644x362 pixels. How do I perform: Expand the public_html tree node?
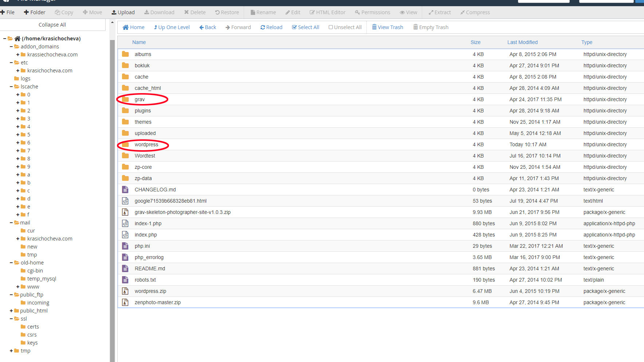(11, 311)
